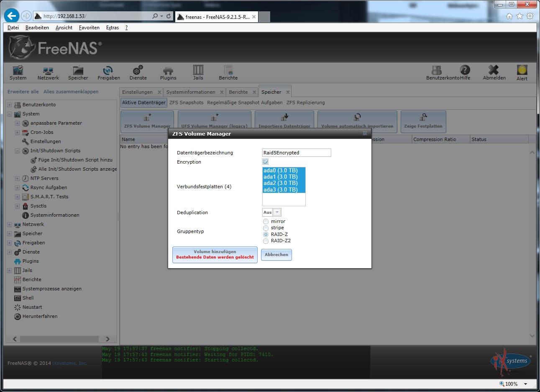Expand the S.M.A.R.T. Tests node
The height and width of the screenshot is (392, 540).
17,197
